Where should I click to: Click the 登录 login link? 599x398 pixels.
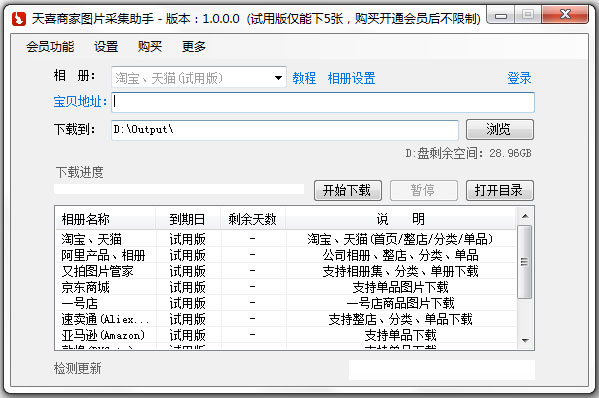(x=519, y=78)
